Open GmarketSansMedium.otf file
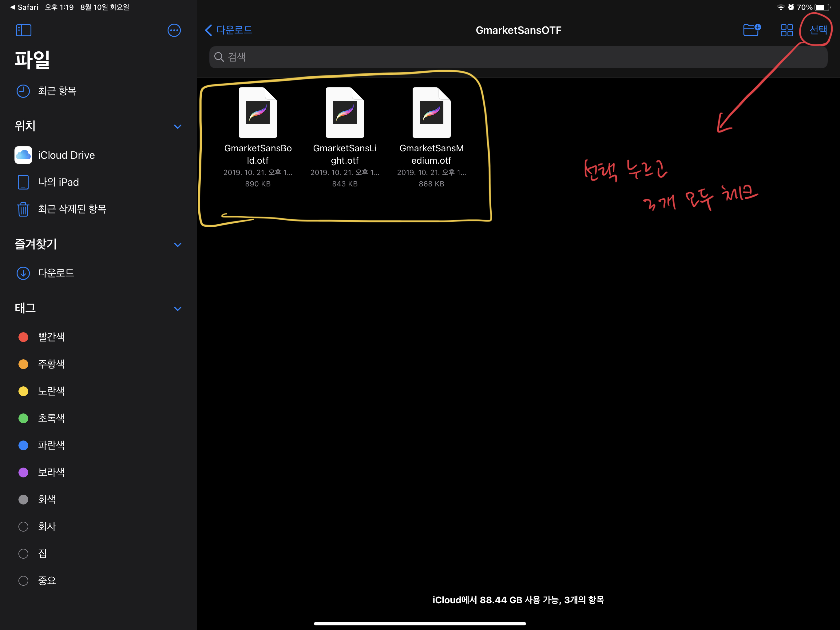Viewport: 840px width, 630px height. [x=431, y=137]
